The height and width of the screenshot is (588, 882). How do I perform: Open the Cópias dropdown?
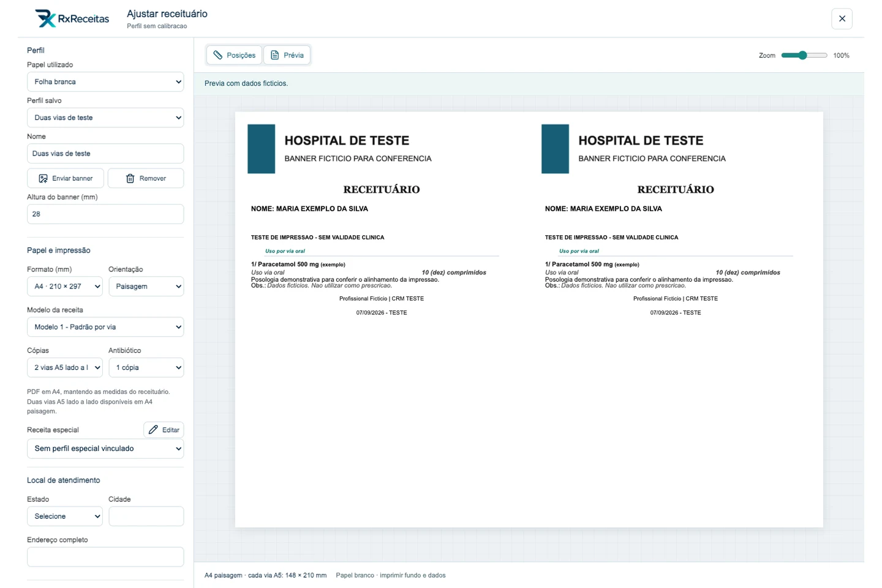coord(65,367)
